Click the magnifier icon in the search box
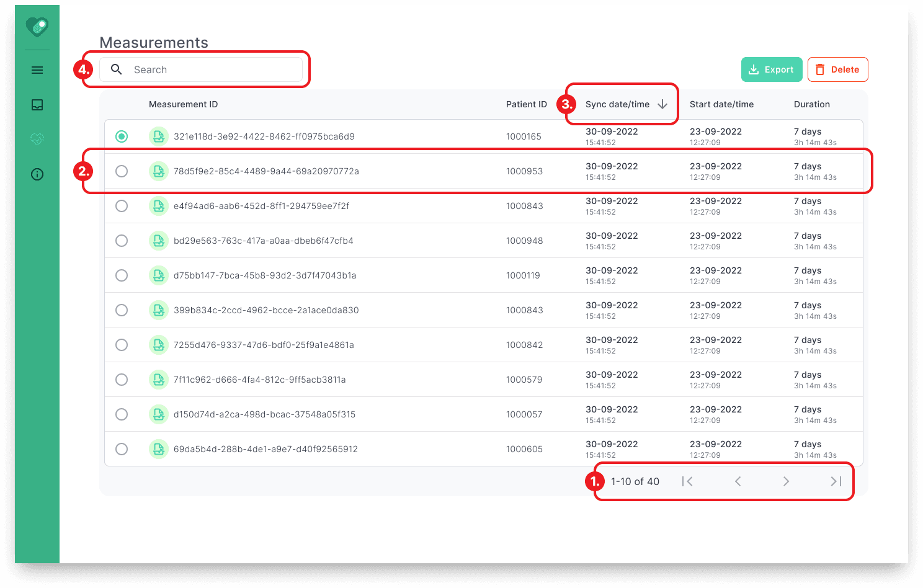The height and width of the screenshot is (588, 923). coord(116,69)
